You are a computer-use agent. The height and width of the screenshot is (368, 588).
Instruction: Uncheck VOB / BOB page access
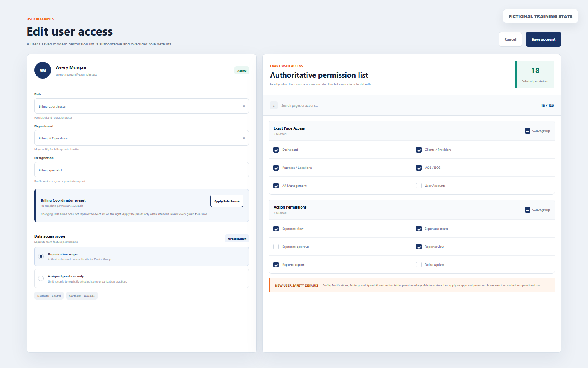[x=419, y=168]
